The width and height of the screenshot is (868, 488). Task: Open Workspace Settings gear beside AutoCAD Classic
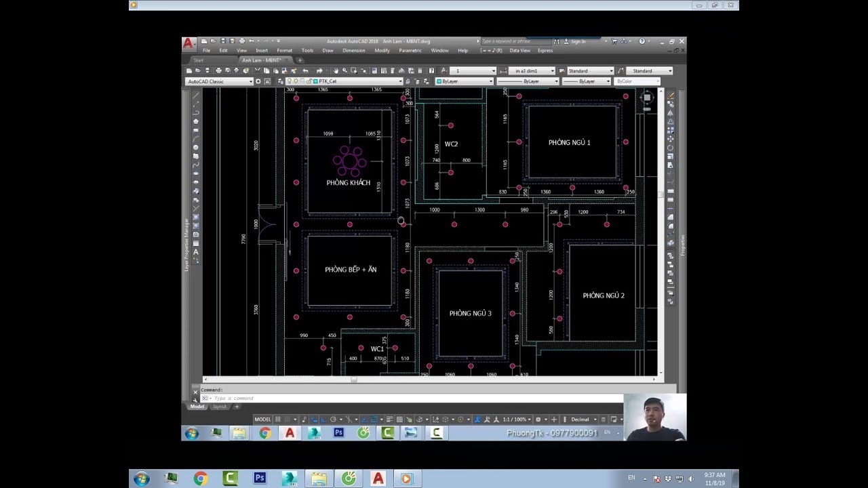[258, 81]
